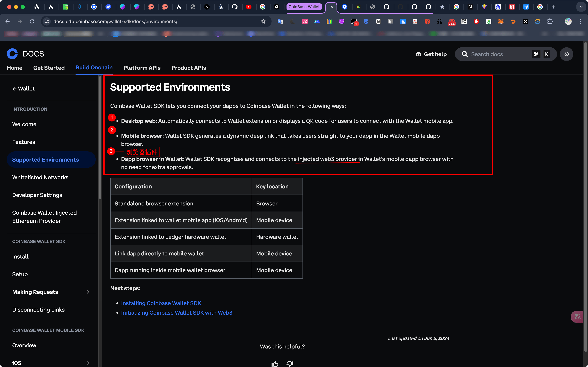
Task: Switch to the YouTube tab
Action: point(249,7)
